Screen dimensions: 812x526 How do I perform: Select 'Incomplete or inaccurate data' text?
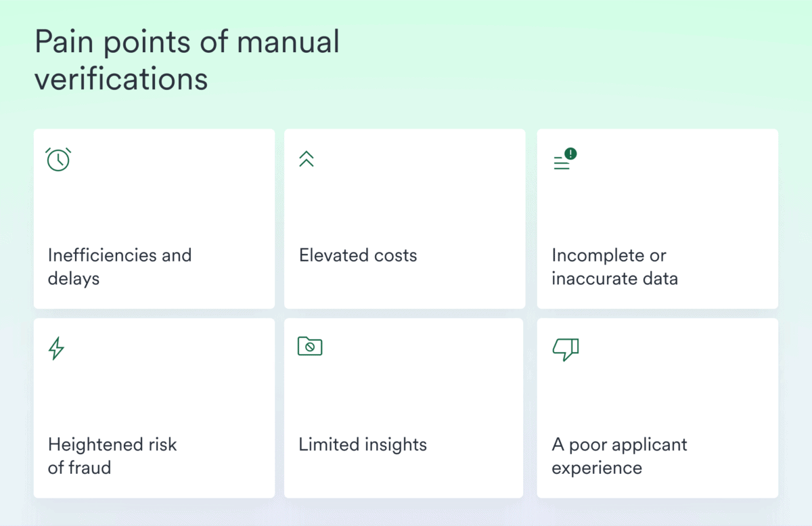tap(614, 267)
